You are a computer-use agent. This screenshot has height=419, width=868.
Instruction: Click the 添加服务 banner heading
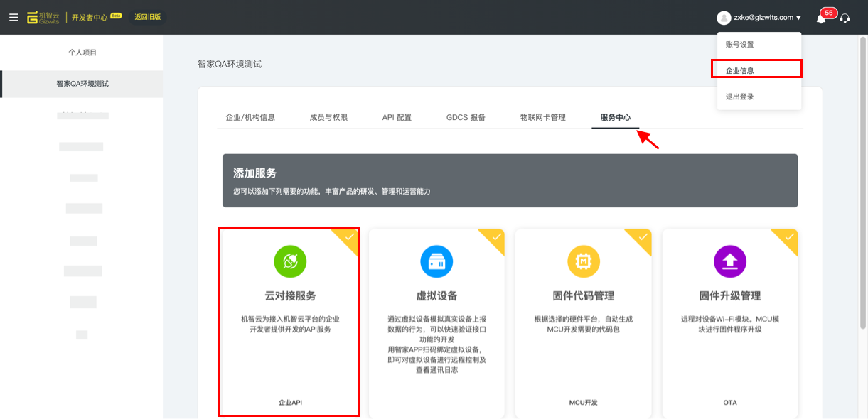pos(254,173)
